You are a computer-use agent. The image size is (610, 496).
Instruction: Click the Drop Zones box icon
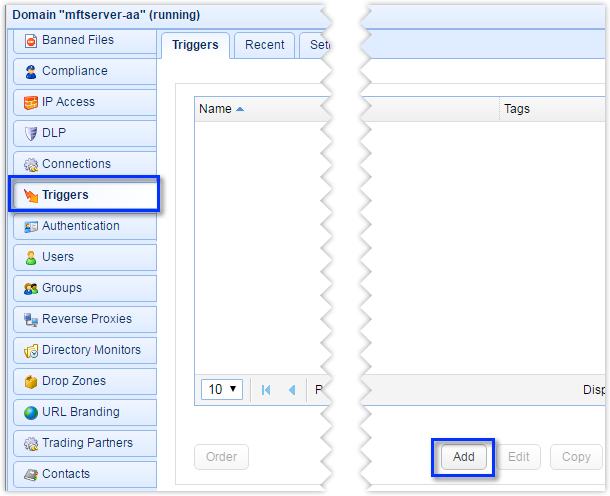pos(31,382)
